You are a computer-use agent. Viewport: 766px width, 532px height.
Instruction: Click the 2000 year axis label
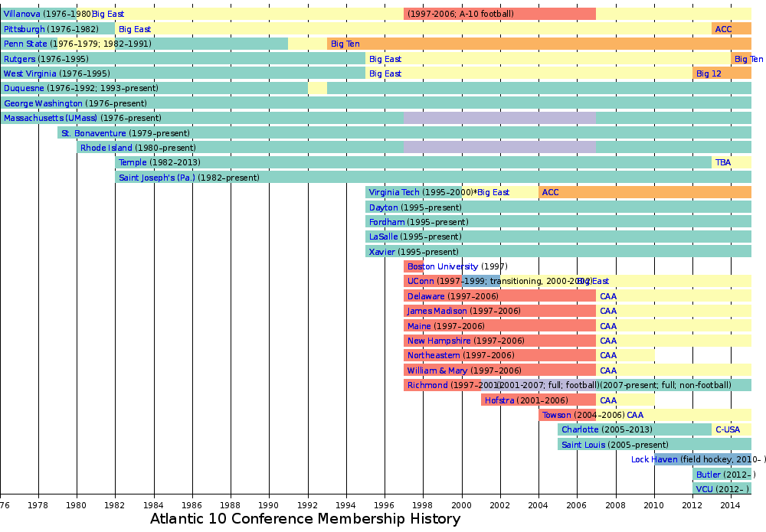pos(462,504)
